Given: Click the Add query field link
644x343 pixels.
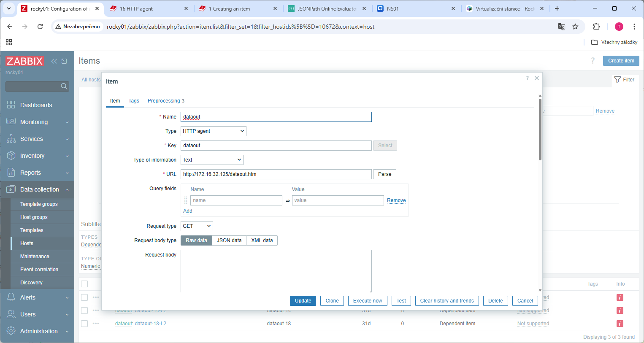Looking at the screenshot, I should (188, 211).
